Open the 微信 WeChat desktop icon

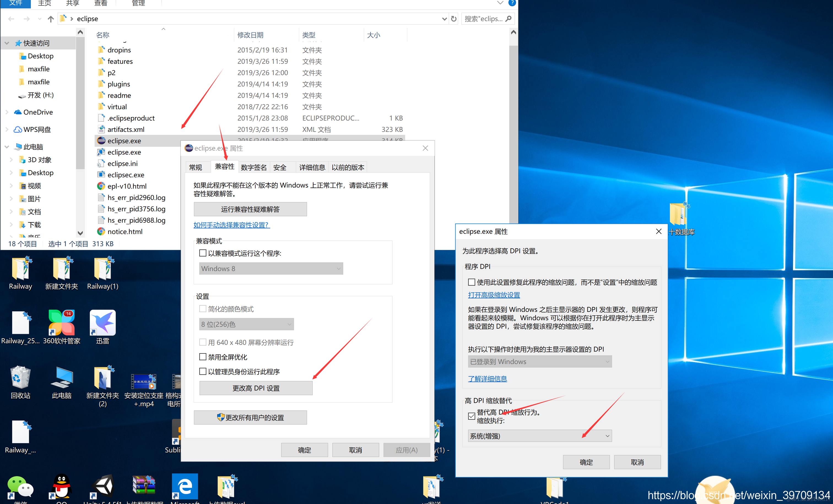(20, 487)
